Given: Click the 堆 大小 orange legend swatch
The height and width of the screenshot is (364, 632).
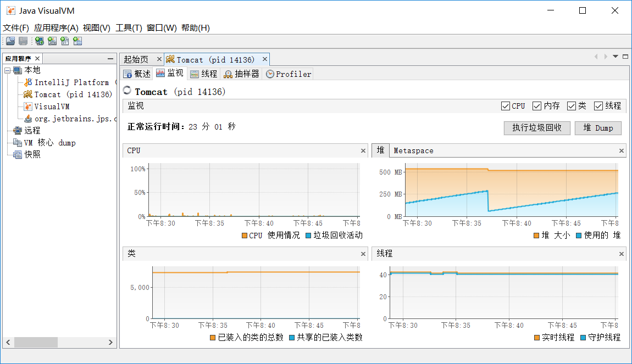Looking at the screenshot, I should tap(536, 236).
